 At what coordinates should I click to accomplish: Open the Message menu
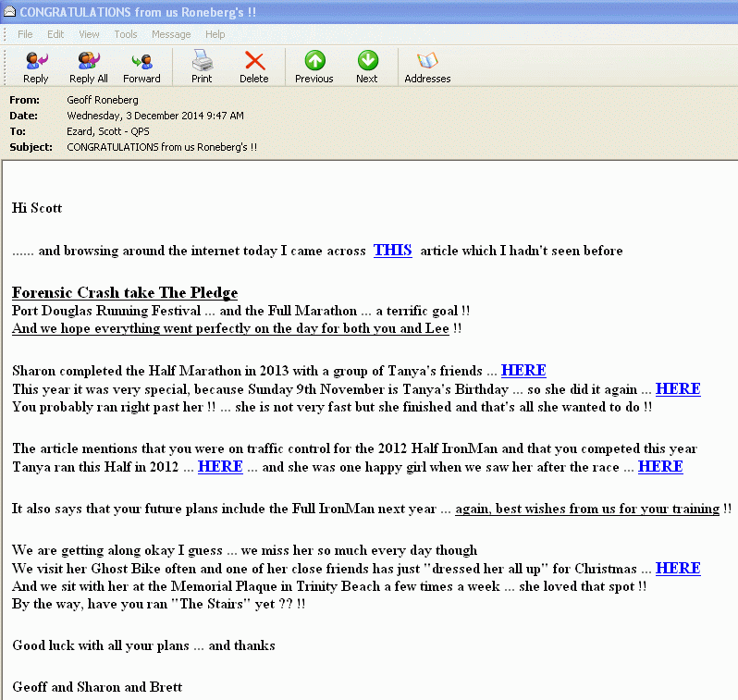coord(171,34)
